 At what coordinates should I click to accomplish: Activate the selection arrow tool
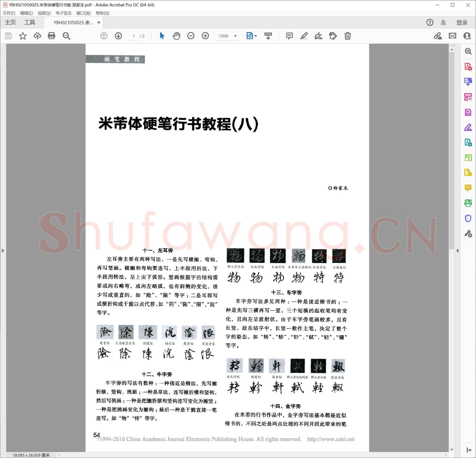coord(162,36)
